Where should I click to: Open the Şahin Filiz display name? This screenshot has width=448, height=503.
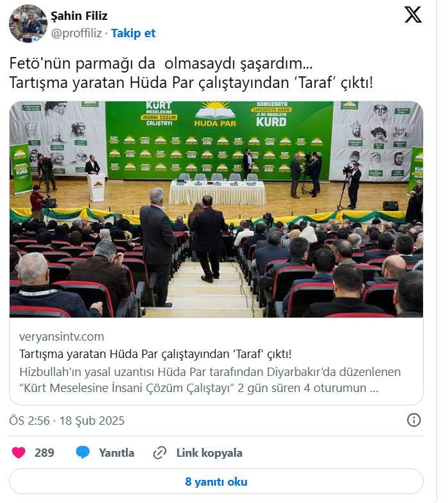point(79,15)
